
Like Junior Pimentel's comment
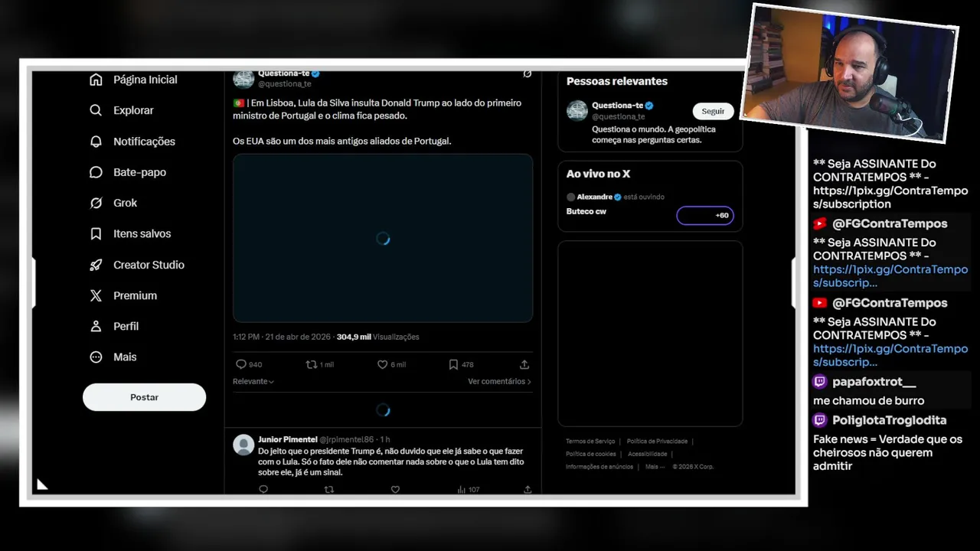pos(395,489)
